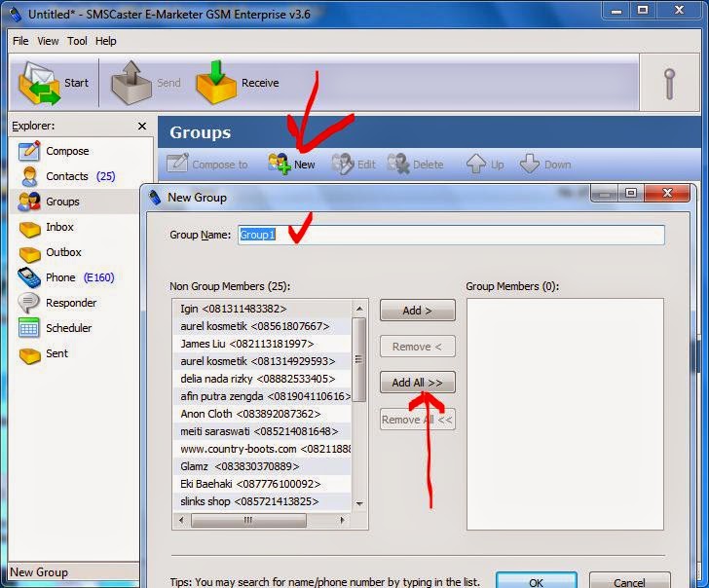Screen dimensions: 709x588
Task: Click the Down arrow toolbar button
Action: tap(544, 165)
